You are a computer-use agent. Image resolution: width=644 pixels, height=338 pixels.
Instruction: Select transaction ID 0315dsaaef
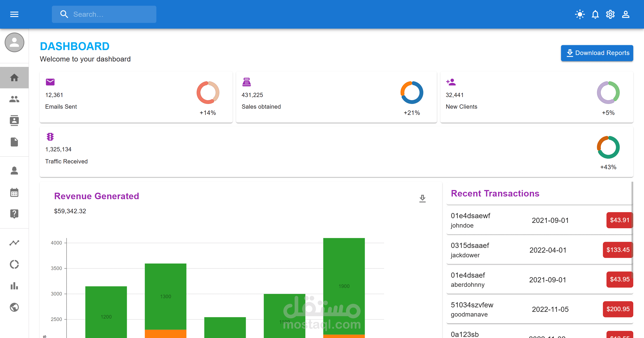coord(470,245)
